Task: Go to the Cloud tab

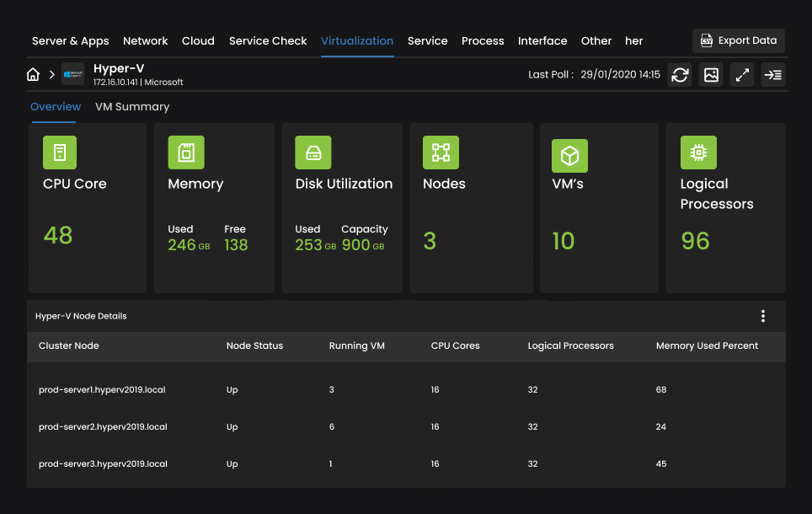Action: pyautogui.click(x=198, y=41)
